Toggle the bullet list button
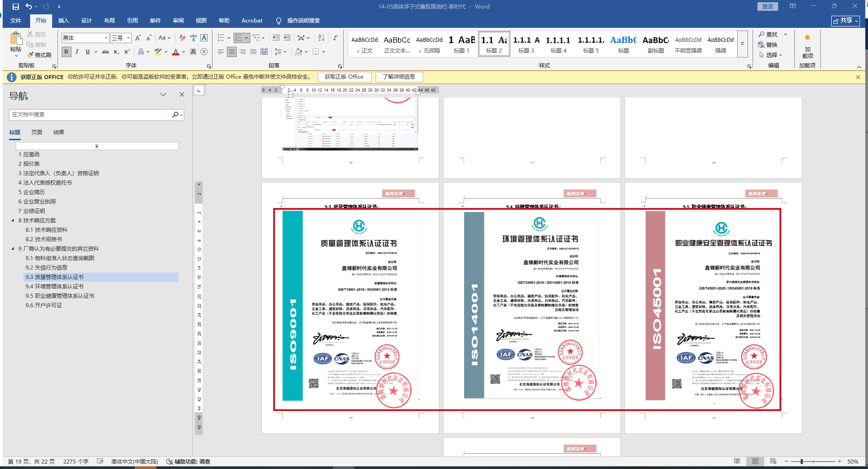This screenshot has height=469, width=868. tap(221, 38)
